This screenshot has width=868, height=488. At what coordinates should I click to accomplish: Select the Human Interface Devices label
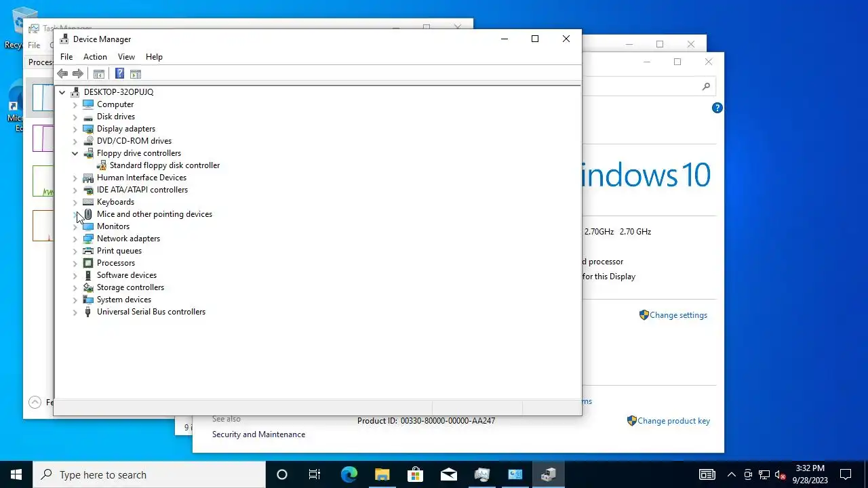pos(142,178)
